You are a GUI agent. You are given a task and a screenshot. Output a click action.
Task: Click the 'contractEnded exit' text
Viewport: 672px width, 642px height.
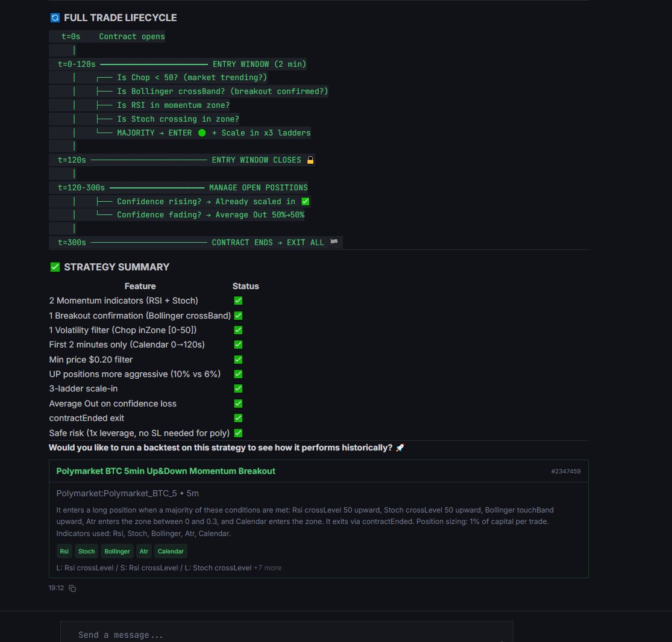[x=87, y=418]
